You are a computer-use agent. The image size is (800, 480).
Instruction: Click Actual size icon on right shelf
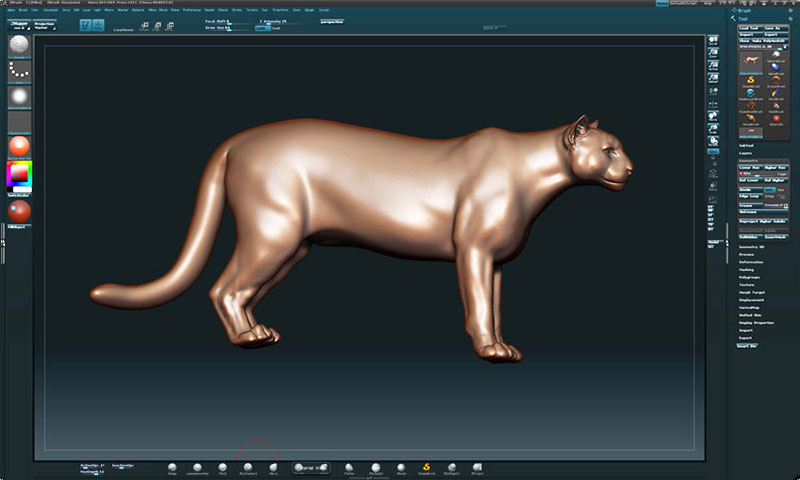point(713,65)
